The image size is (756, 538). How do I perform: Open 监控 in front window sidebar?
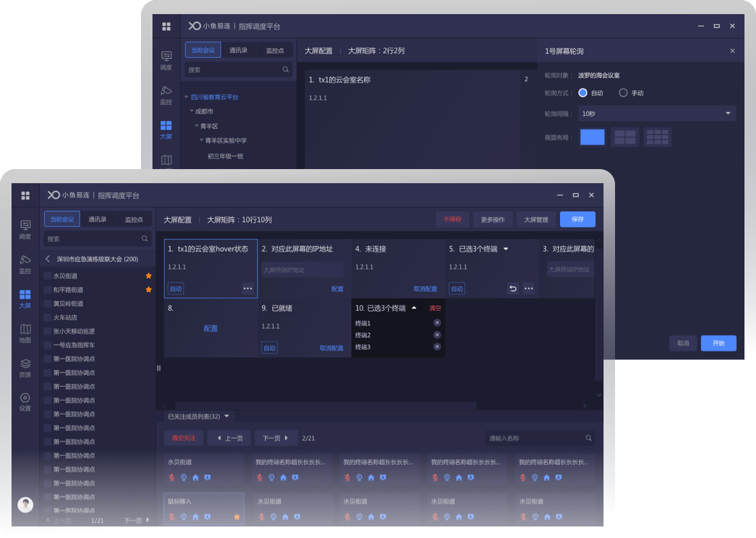[x=25, y=264]
